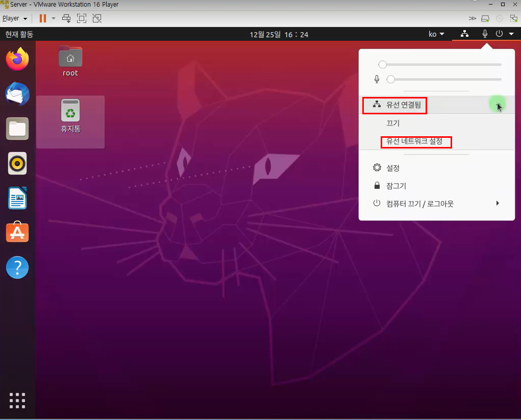Select the 휴지통 trash icon

[x=70, y=116]
